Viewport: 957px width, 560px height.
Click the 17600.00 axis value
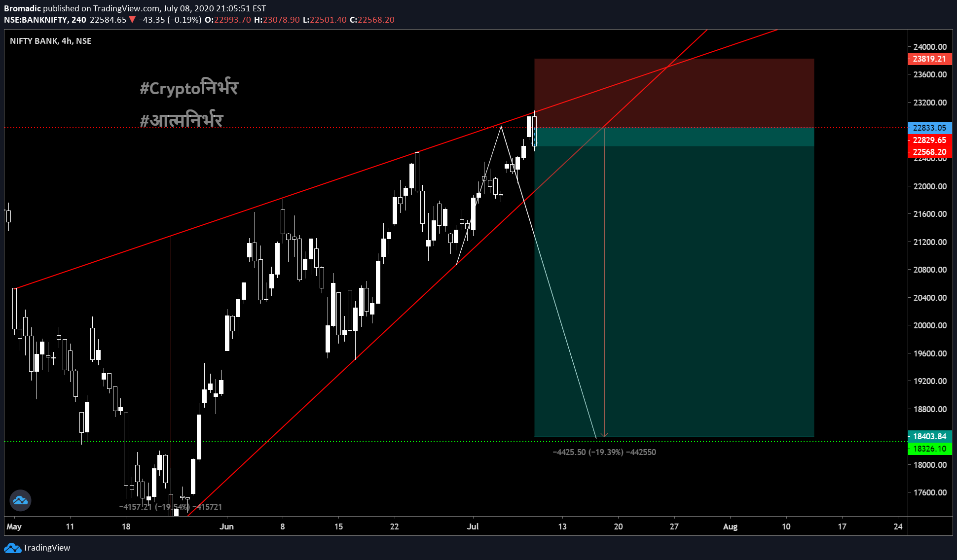pos(930,492)
